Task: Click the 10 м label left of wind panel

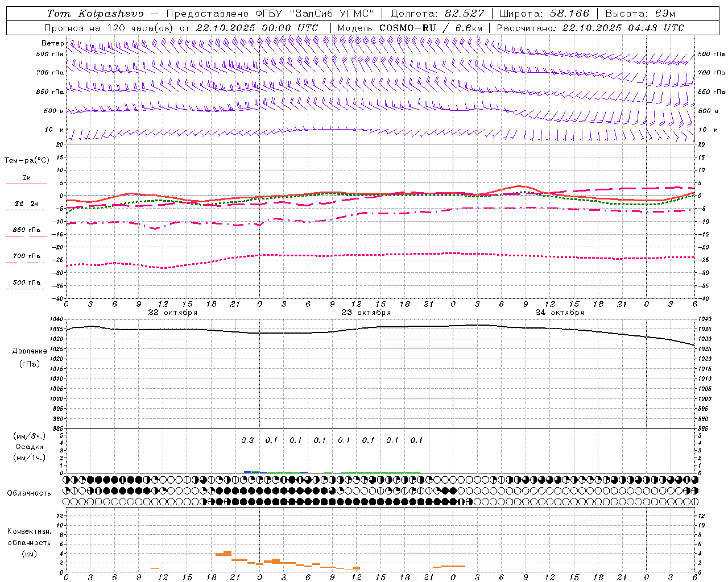Action: coord(54,130)
